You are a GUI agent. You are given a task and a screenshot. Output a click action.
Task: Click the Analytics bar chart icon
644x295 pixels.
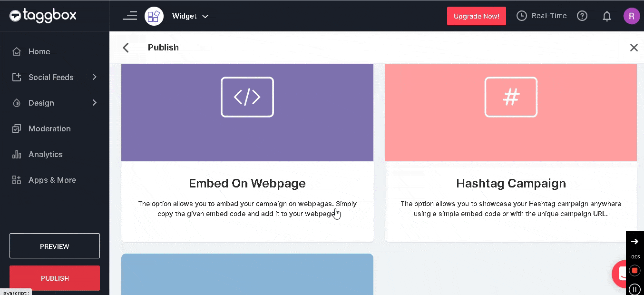[x=17, y=154]
